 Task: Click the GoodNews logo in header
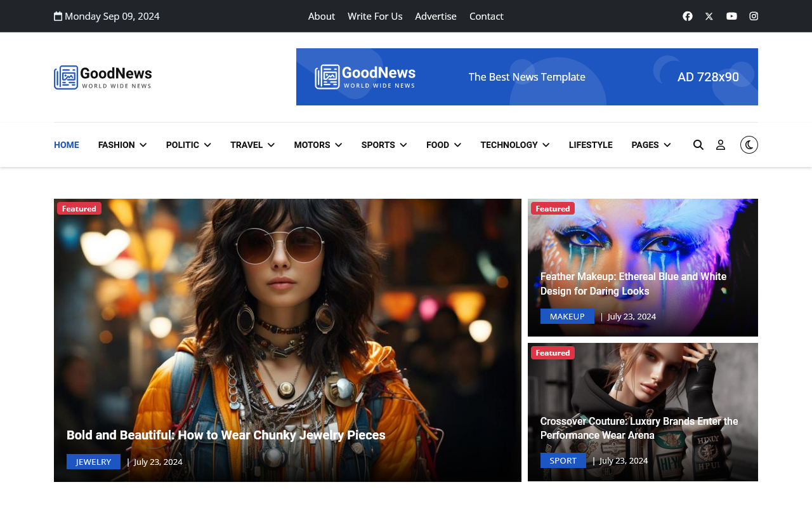click(x=103, y=77)
